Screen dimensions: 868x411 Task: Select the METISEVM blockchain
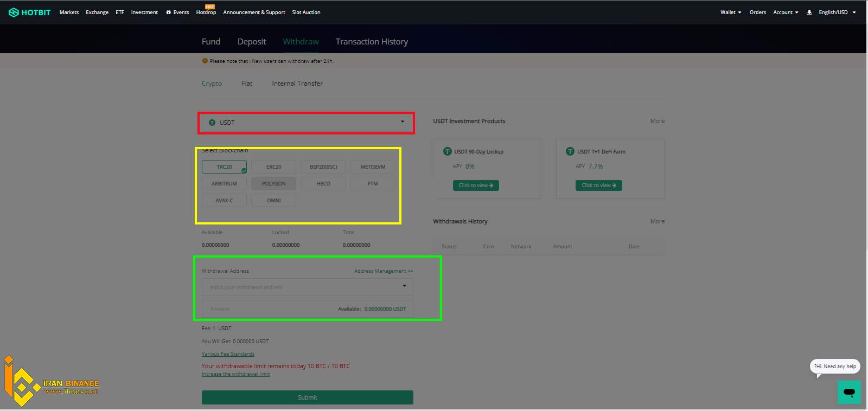373,166
